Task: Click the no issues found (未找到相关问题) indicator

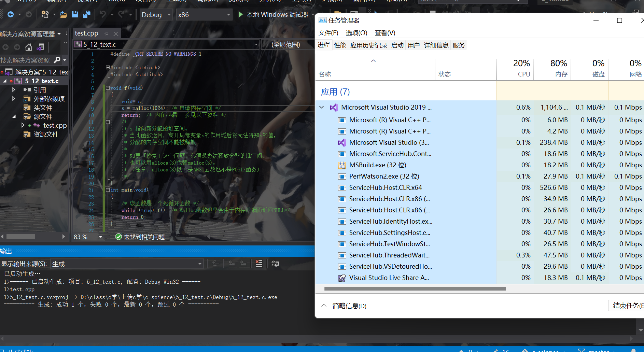Action: 140,237
